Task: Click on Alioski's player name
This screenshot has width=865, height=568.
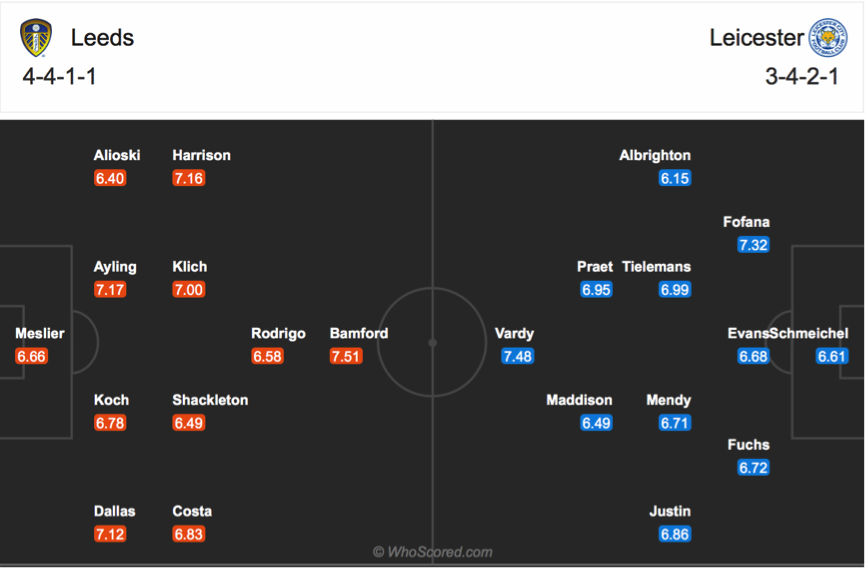Action: 117,156
